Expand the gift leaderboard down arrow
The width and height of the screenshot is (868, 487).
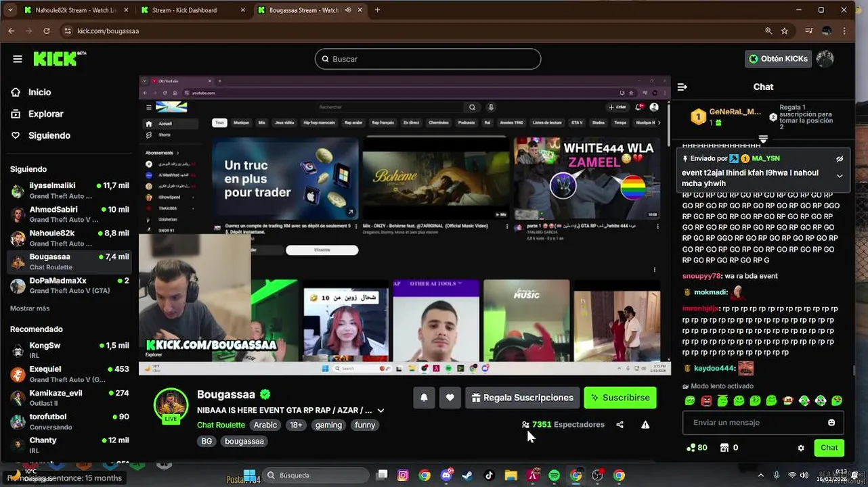(x=763, y=139)
